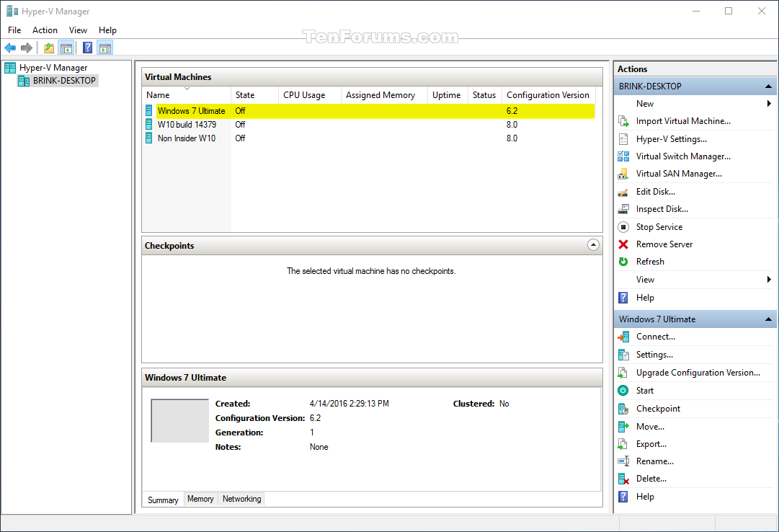Click the Hyper-V Settings icon

(623, 138)
